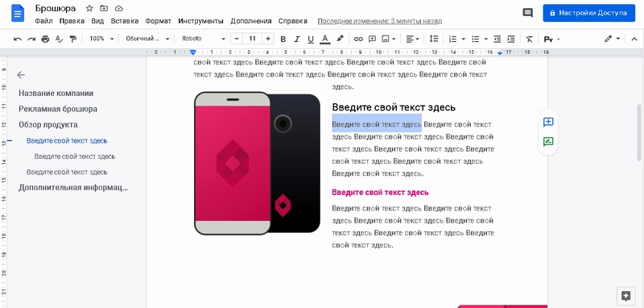The height and width of the screenshot is (308, 644).
Task: Go to Обзор продукта in outline
Action: [x=48, y=125]
